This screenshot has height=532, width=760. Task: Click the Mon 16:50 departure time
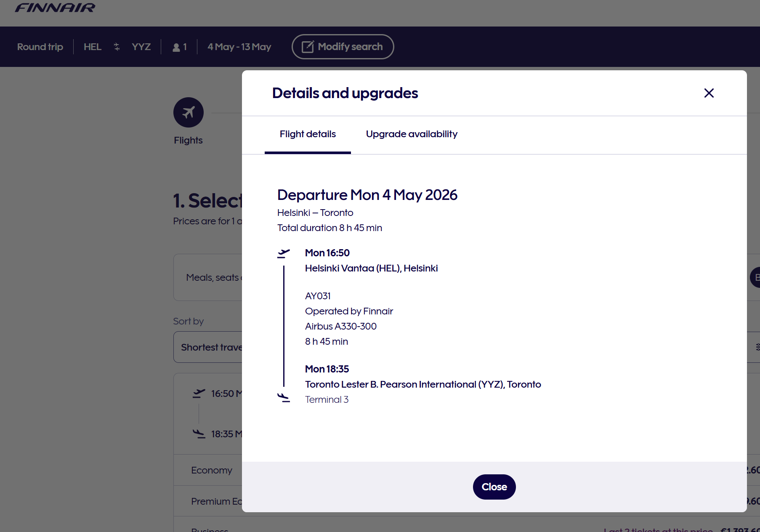point(327,253)
